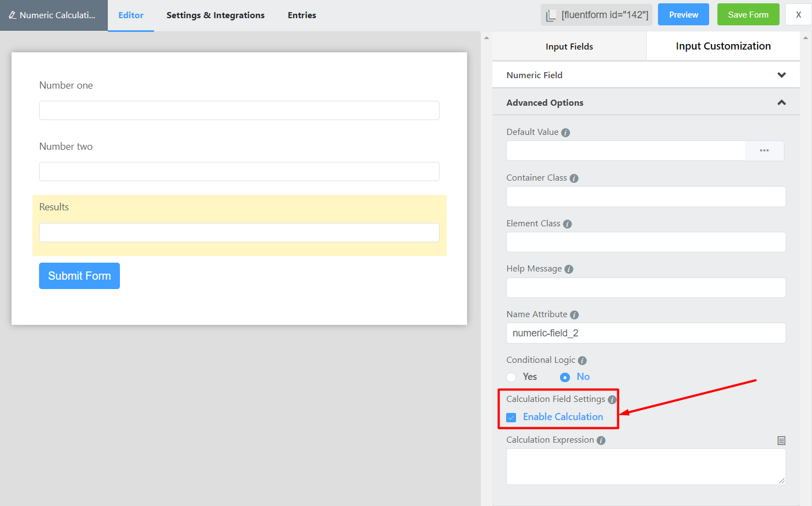Click the Help Message info icon
Image resolution: width=812 pixels, height=506 pixels.
569,269
